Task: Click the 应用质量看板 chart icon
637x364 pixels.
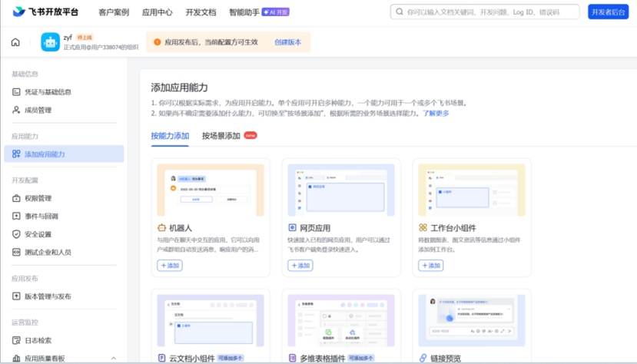Action: coord(16,359)
